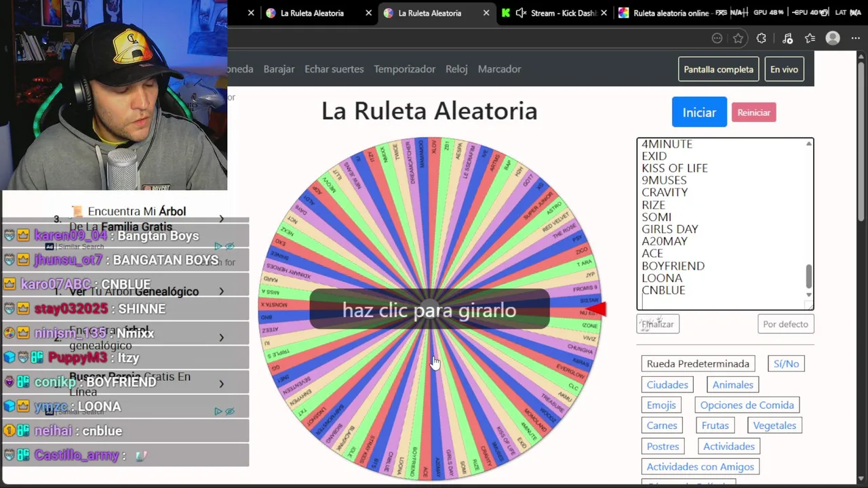This screenshot has width=868, height=488.
Task: Close the Stream - Kick Dashboard tab
Action: coord(604,13)
